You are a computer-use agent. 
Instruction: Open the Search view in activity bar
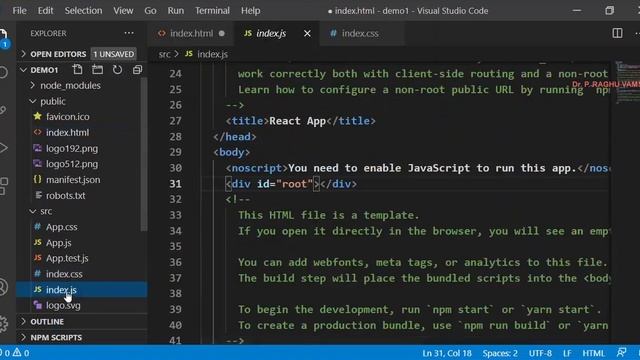point(3,73)
